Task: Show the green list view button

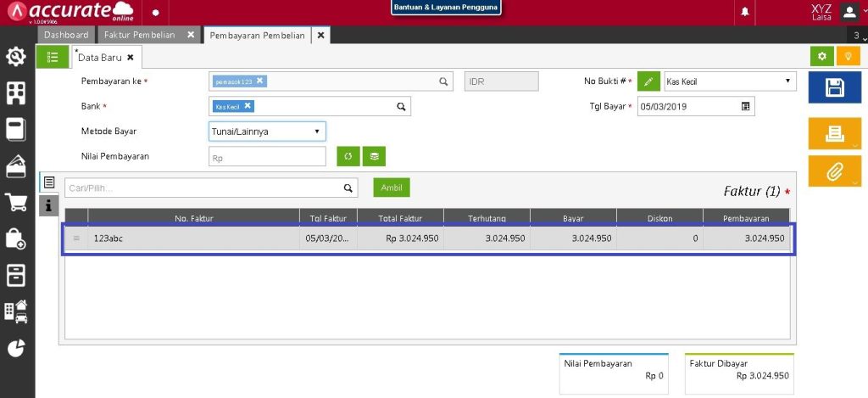Action: 53,57
